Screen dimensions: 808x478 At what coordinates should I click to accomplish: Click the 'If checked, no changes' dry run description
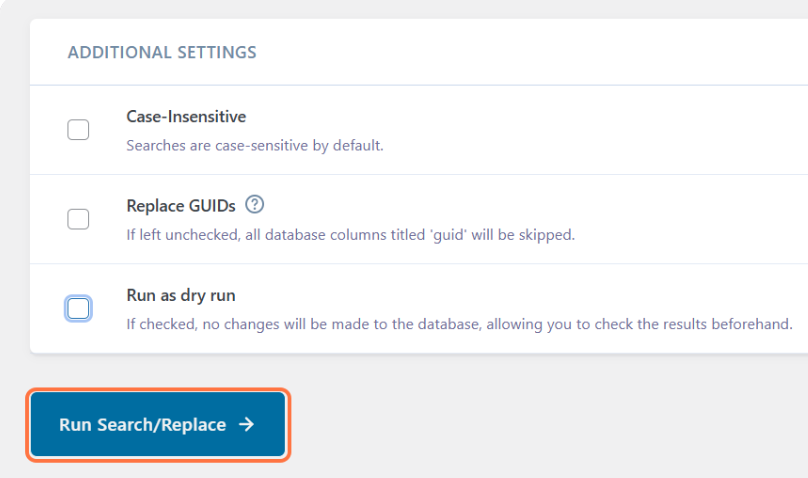pyautogui.click(x=458, y=324)
